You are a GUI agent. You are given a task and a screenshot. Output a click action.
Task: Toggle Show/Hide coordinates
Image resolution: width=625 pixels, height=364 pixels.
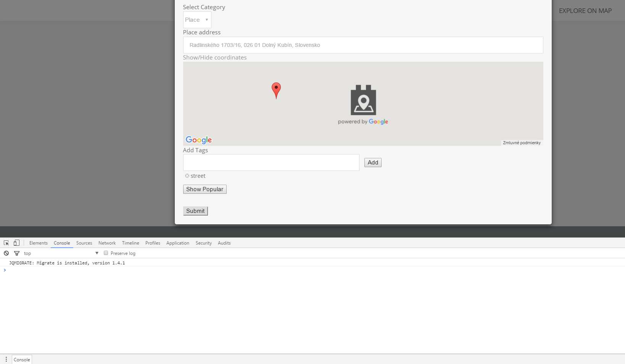tap(214, 58)
